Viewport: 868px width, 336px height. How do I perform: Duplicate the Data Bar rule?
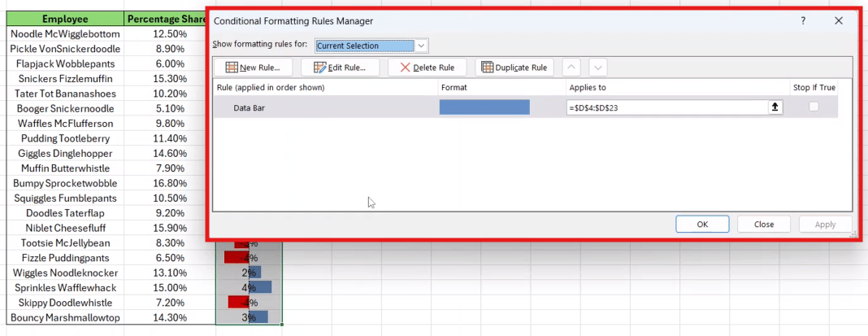click(x=514, y=68)
